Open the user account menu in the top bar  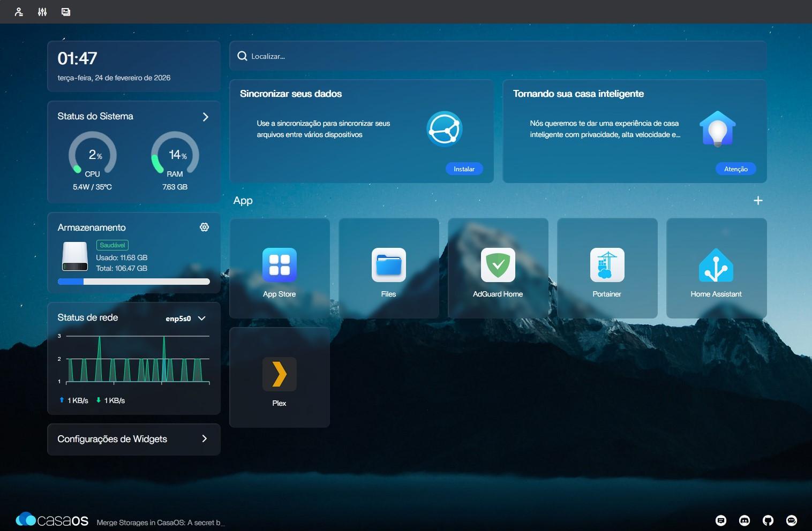coord(19,12)
